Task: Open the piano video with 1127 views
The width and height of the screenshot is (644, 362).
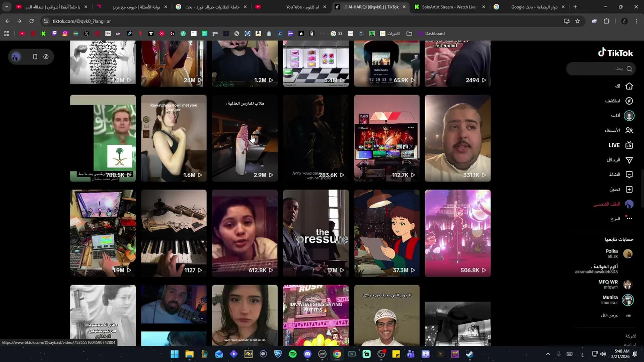Action: point(174,233)
